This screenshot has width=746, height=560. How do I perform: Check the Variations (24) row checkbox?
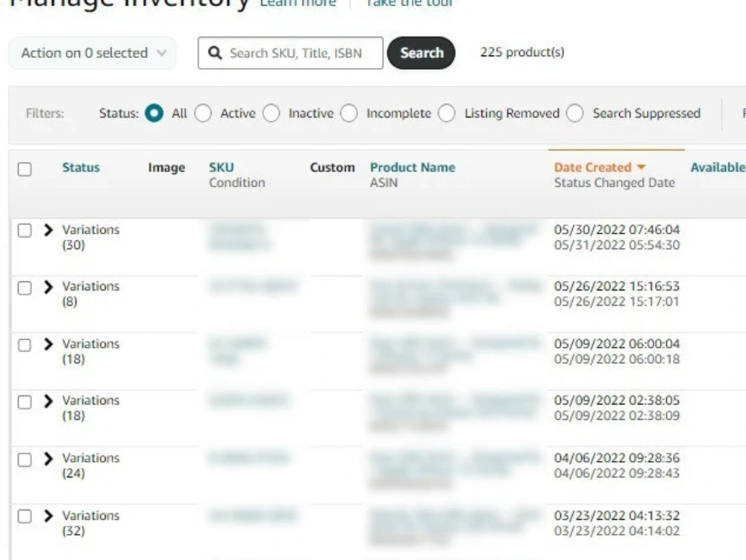25,459
